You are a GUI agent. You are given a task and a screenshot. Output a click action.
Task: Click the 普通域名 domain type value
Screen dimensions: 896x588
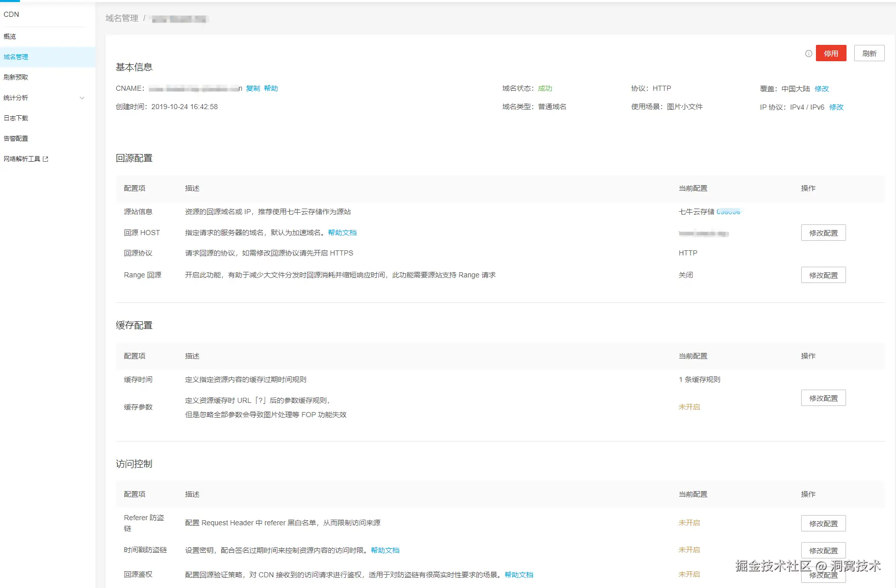tap(552, 107)
